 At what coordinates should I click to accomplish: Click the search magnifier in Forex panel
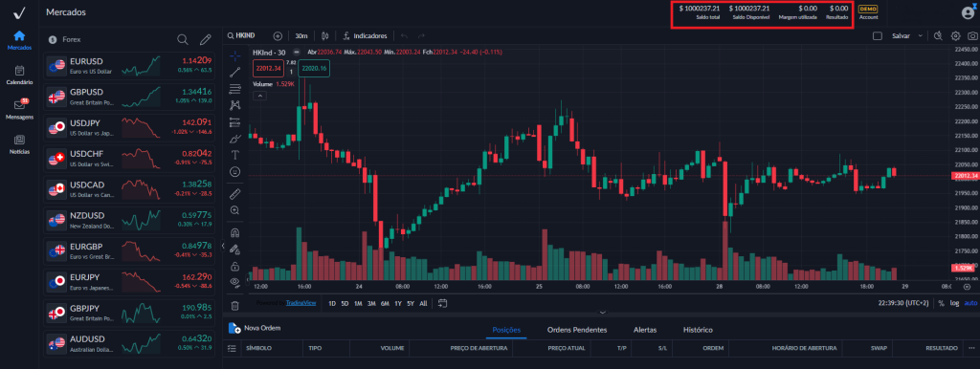183,39
